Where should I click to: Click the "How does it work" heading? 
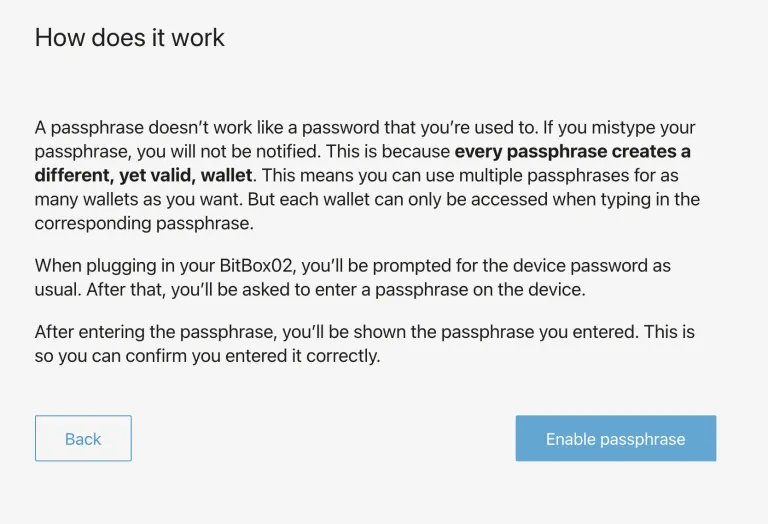tap(130, 38)
